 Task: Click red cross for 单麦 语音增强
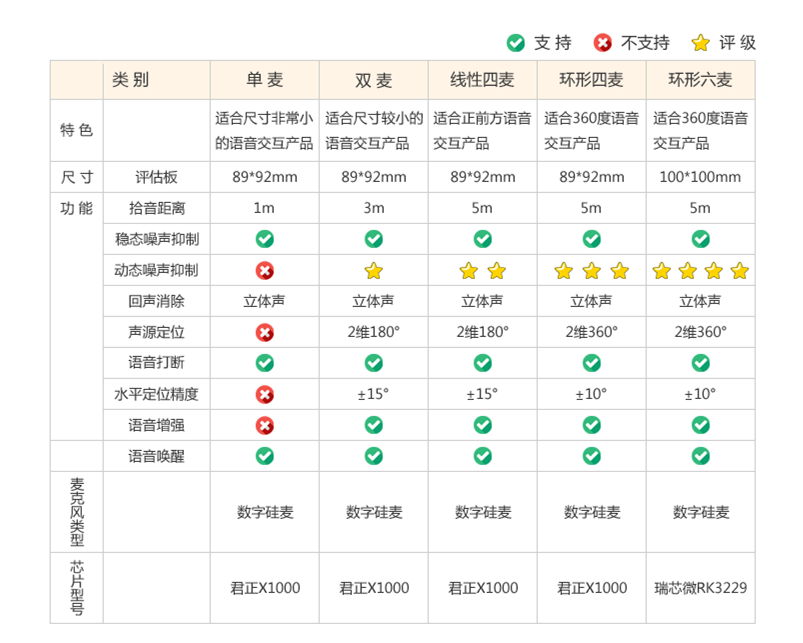click(264, 425)
